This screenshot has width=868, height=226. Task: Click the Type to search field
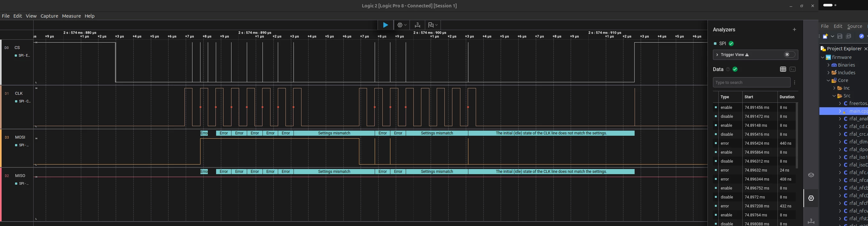point(751,82)
